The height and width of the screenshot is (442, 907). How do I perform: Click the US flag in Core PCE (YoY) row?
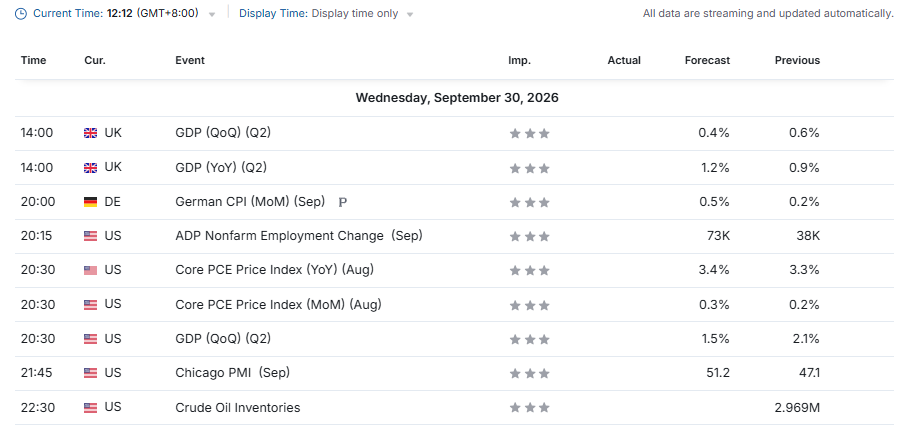click(90, 270)
